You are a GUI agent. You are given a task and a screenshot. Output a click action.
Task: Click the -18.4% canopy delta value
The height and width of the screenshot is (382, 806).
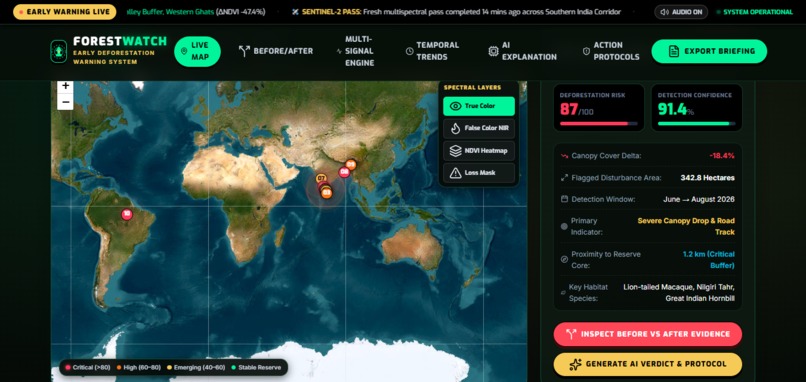722,156
